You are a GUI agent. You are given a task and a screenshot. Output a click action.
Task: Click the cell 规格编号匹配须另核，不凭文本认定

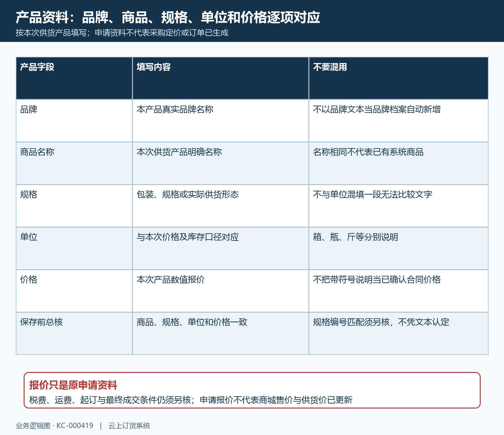(x=398, y=333)
